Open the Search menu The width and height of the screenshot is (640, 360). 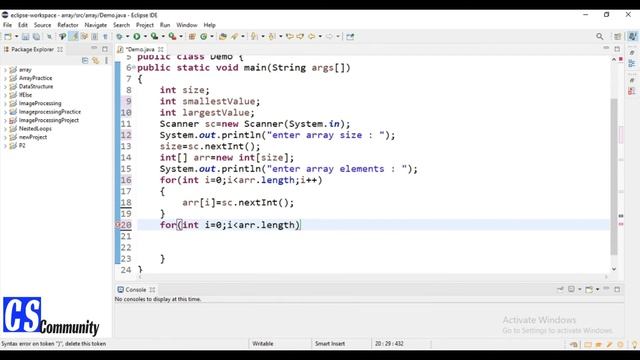[x=121, y=25]
